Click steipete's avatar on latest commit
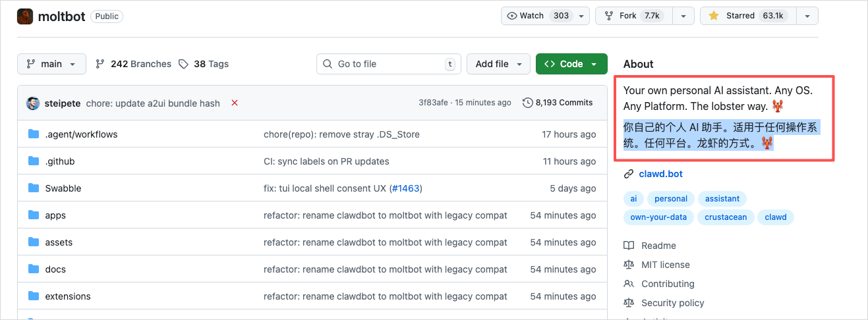 coord(33,103)
